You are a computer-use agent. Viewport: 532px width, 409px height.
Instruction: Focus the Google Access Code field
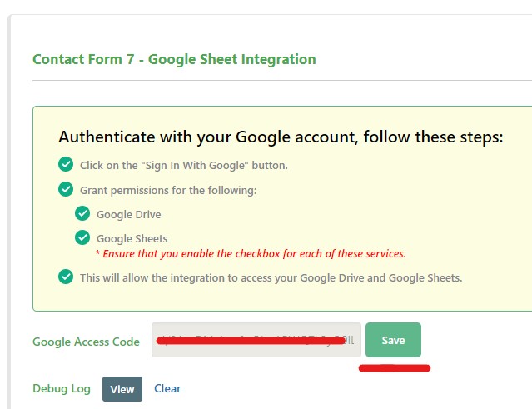click(x=256, y=340)
